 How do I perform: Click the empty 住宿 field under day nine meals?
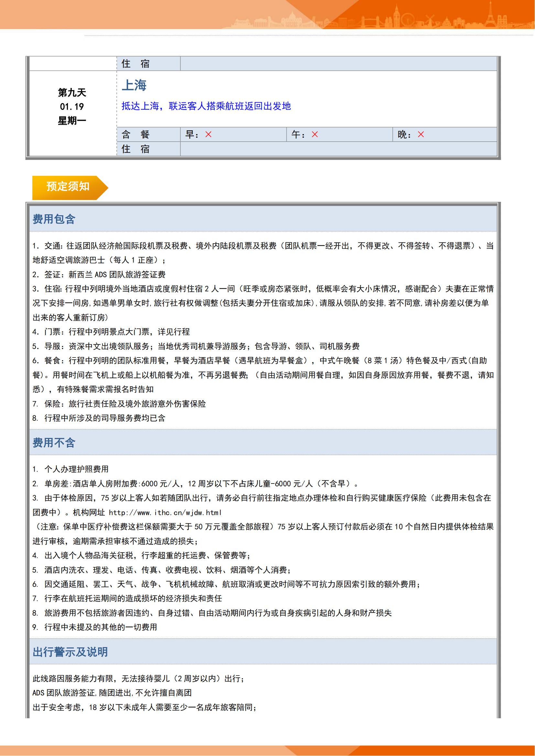click(x=338, y=149)
